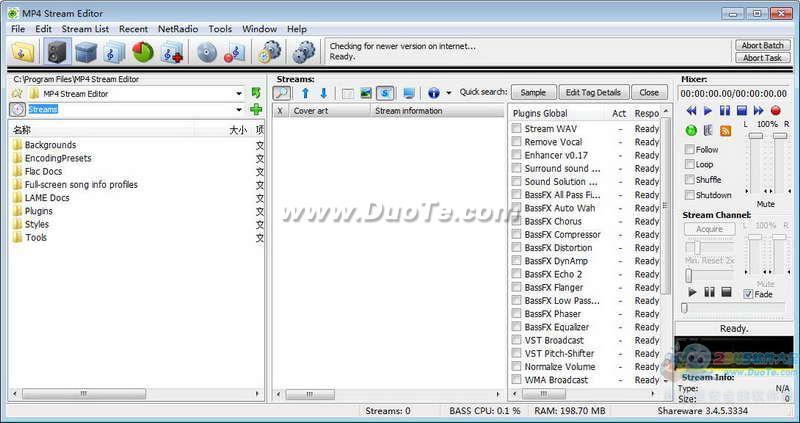This screenshot has width=800, height=423.
Task: Click the music folder toolbar icon
Action: coord(22,52)
